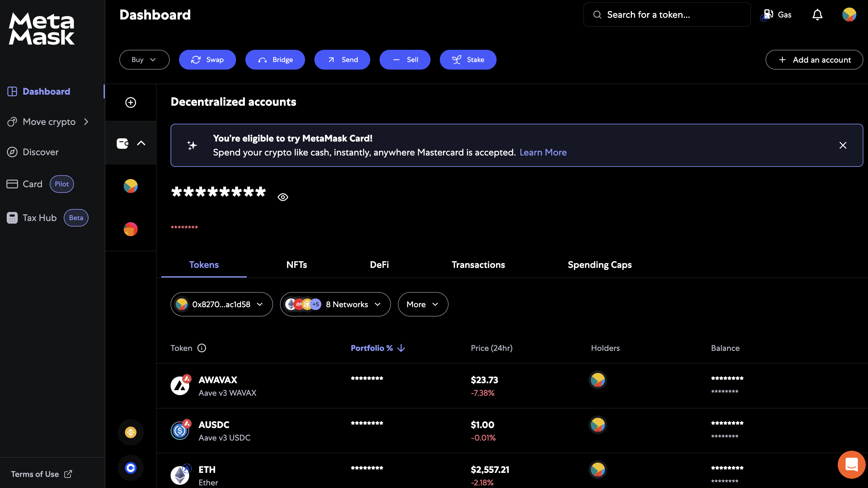
Task: Click the MetaMask logo
Action: [x=41, y=29]
